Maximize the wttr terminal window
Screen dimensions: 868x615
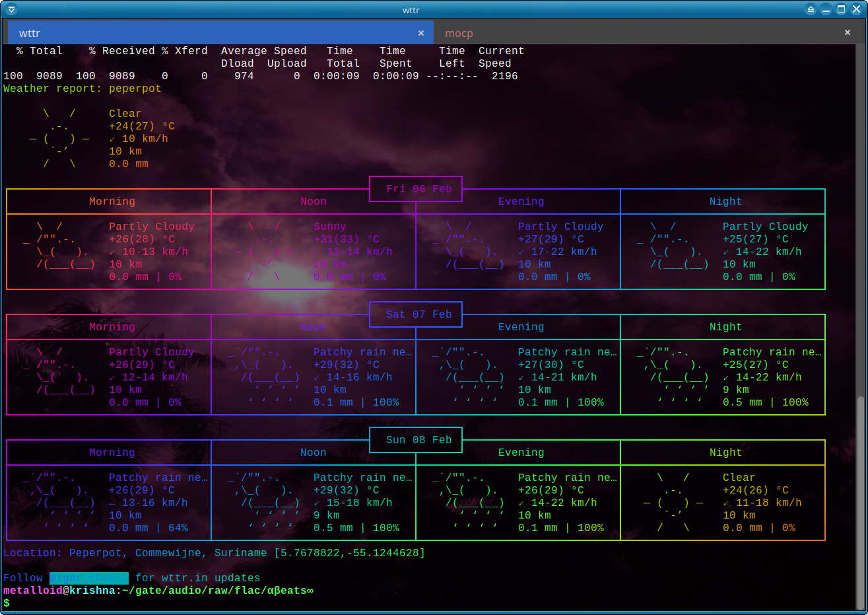(841, 9)
